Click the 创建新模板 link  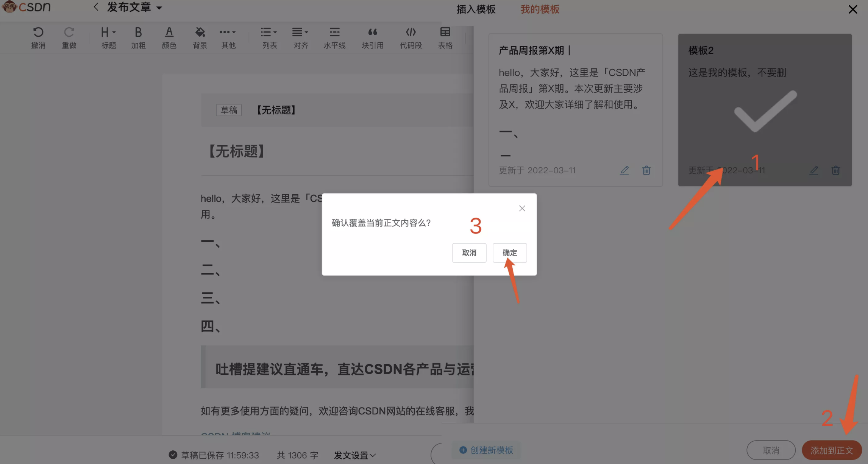(486, 450)
